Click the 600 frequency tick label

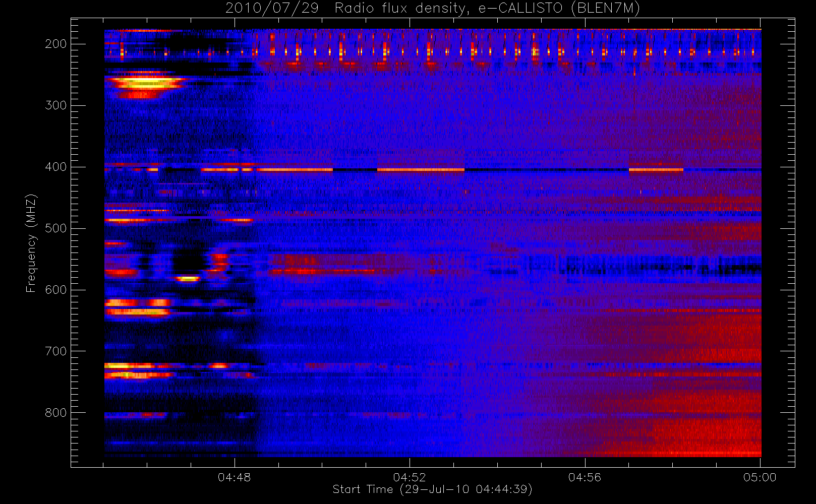(x=56, y=290)
